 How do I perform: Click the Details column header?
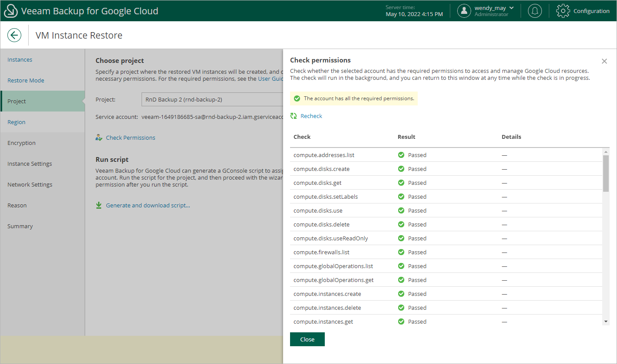click(x=511, y=137)
